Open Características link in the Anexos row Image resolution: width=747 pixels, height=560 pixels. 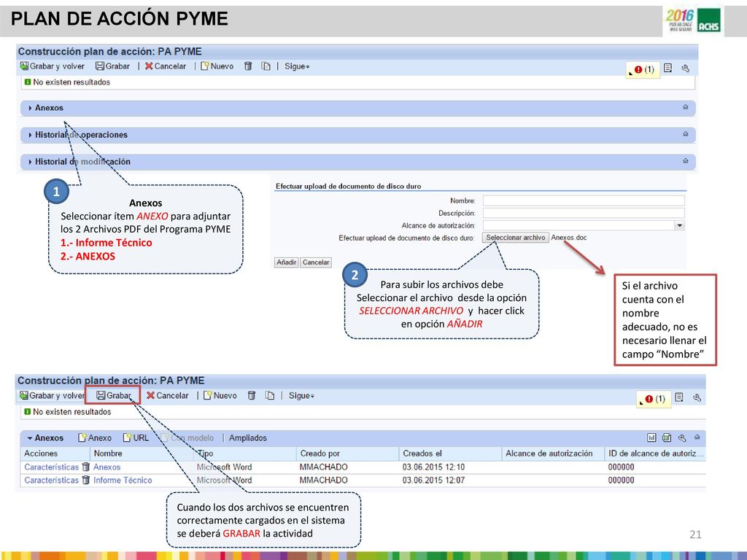pyautogui.click(x=52, y=467)
